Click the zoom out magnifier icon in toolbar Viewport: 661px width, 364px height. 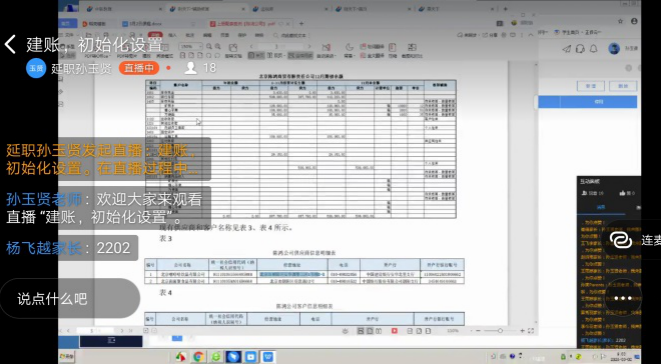[x=209, y=46]
